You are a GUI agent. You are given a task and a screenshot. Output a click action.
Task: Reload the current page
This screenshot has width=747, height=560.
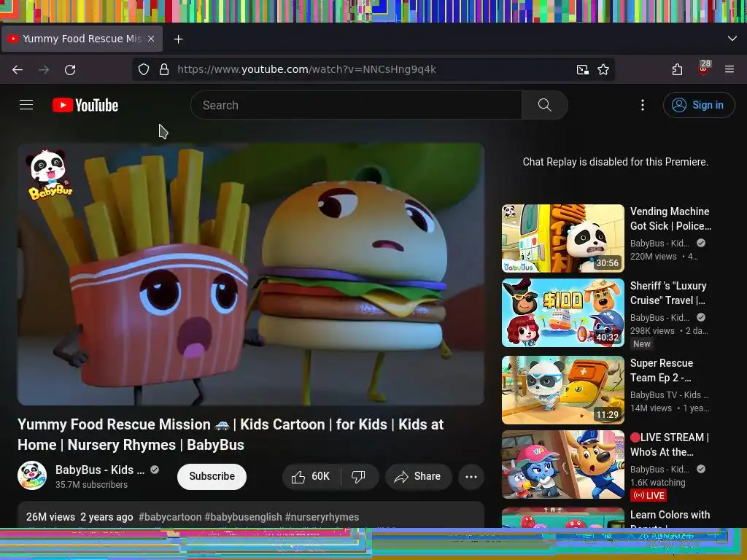(70, 69)
